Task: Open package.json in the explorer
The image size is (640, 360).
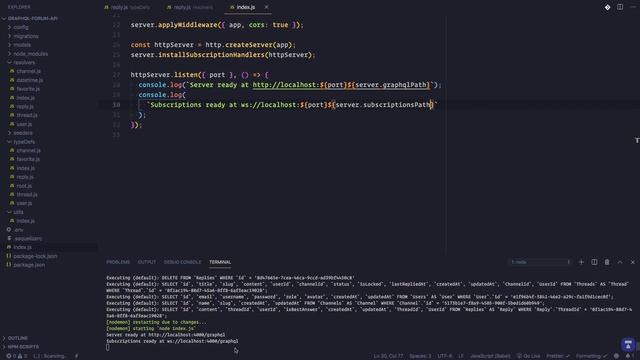Action: click(x=29, y=264)
